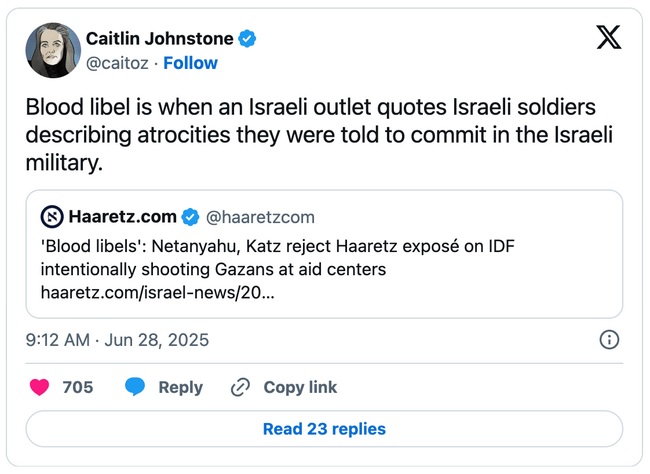Tap Caitlin Johnstone's verified badge
The image size is (650, 474).
click(x=247, y=39)
